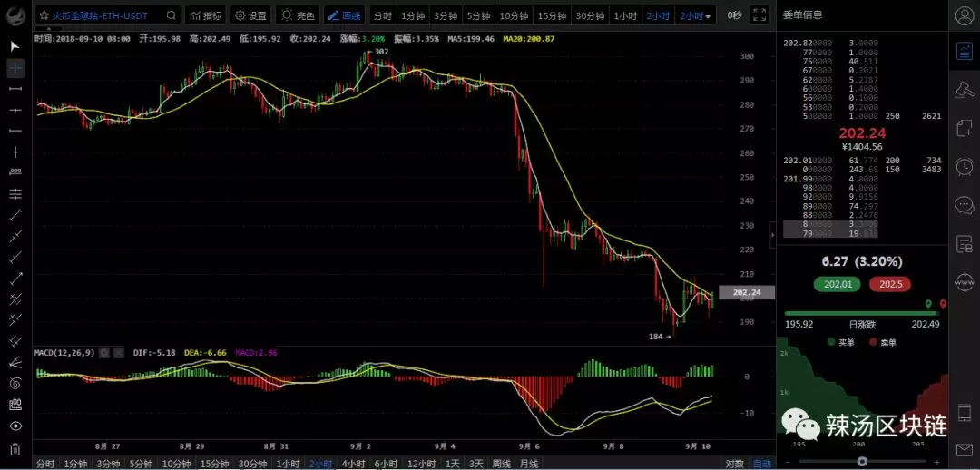Open the mail envelope icon

pos(965,449)
